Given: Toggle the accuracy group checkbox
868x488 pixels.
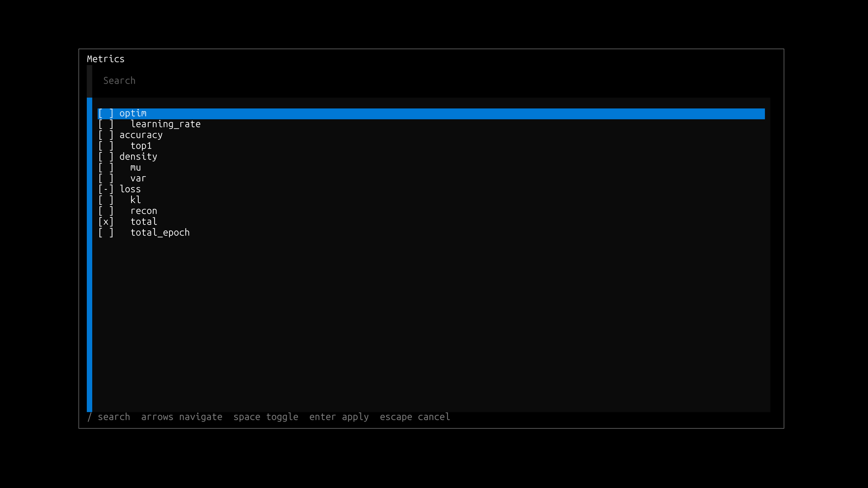Looking at the screenshot, I should coord(106,135).
